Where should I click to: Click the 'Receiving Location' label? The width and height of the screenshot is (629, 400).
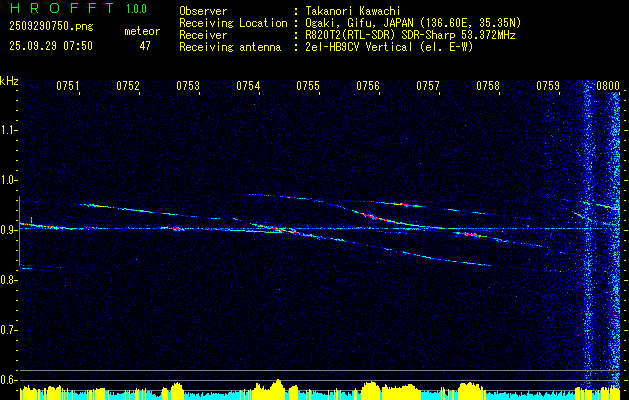233,23
